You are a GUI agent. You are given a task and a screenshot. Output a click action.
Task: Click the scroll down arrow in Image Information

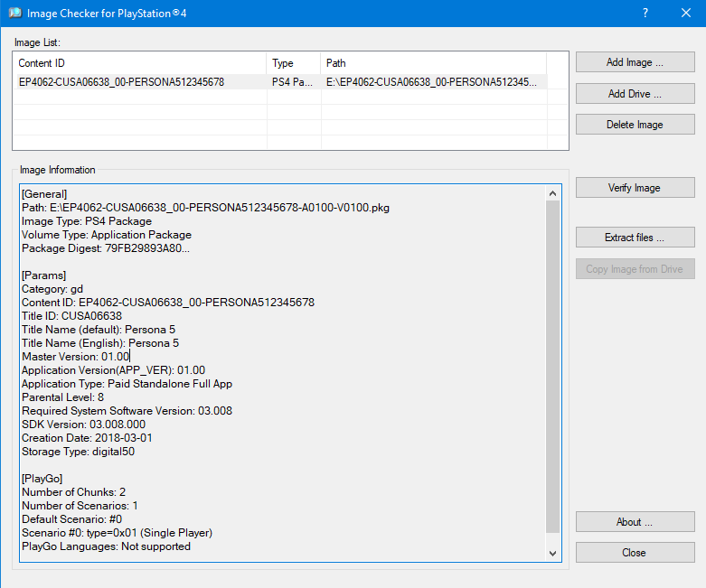[x=552, y=553]
